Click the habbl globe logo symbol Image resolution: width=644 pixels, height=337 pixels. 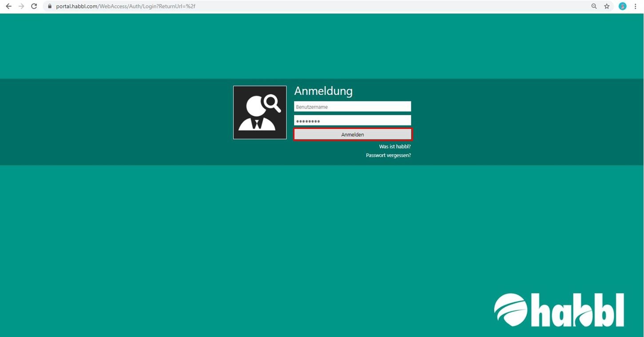[x=511, y=309]
